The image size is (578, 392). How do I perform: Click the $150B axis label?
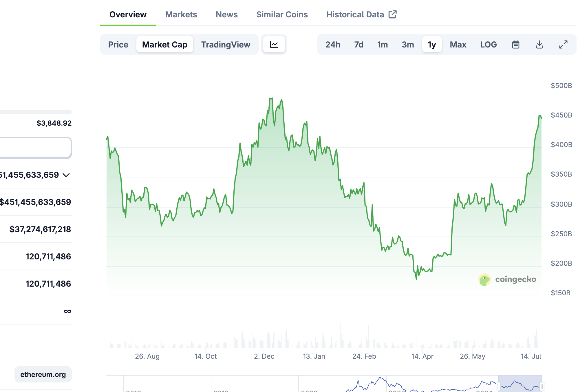point(561,293)
